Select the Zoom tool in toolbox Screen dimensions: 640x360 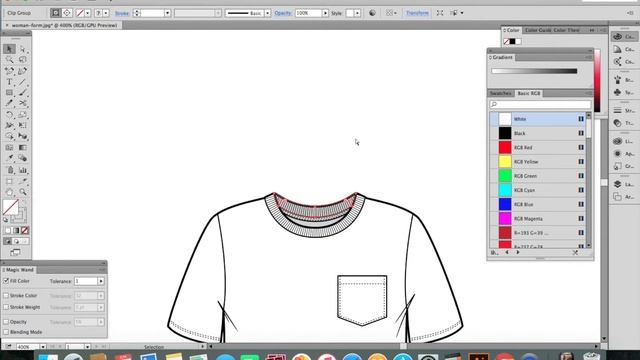tap(22, 192)
